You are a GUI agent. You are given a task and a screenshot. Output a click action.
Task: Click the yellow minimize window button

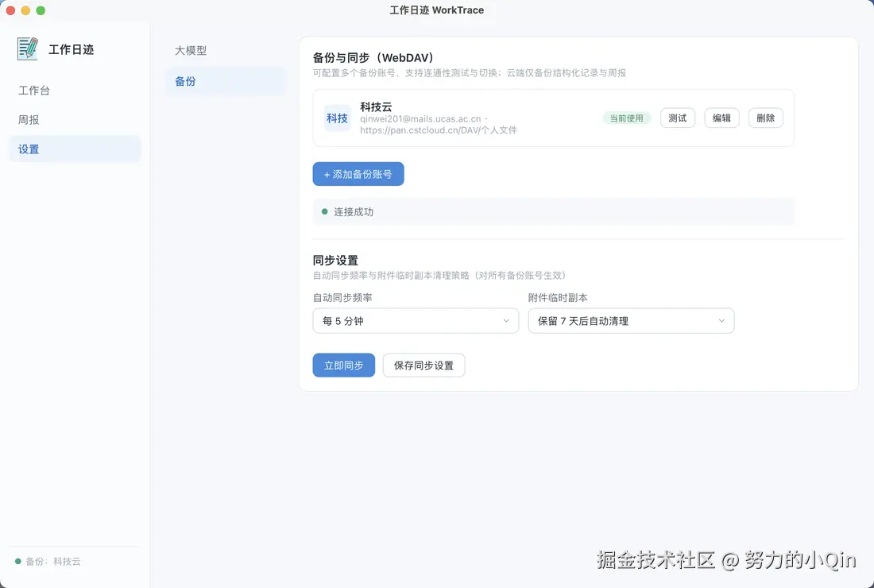pyautogui.click(x=25, y=10)
